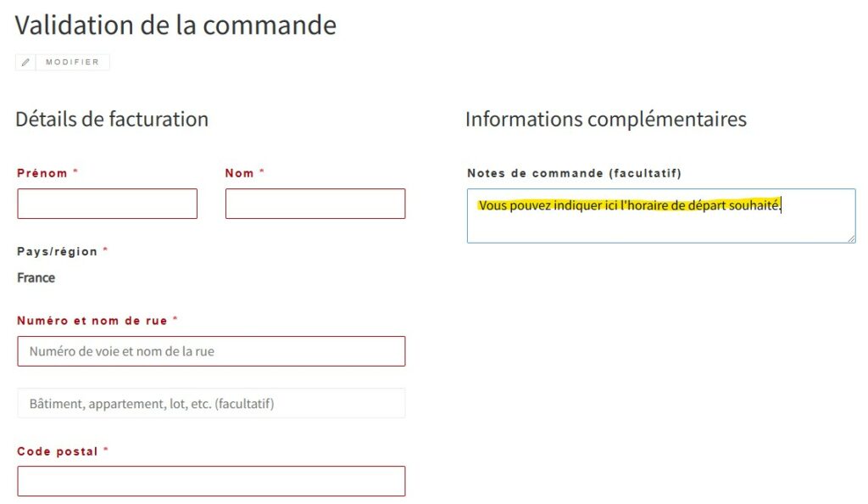Click the France country value
This screenshot has height=504, width=868.
point(36,277)
